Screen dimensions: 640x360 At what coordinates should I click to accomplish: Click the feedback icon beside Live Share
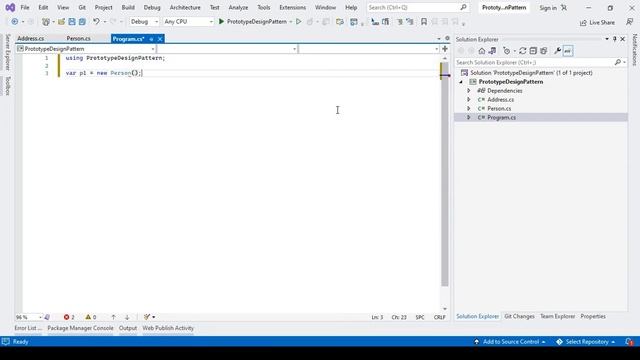629,22
